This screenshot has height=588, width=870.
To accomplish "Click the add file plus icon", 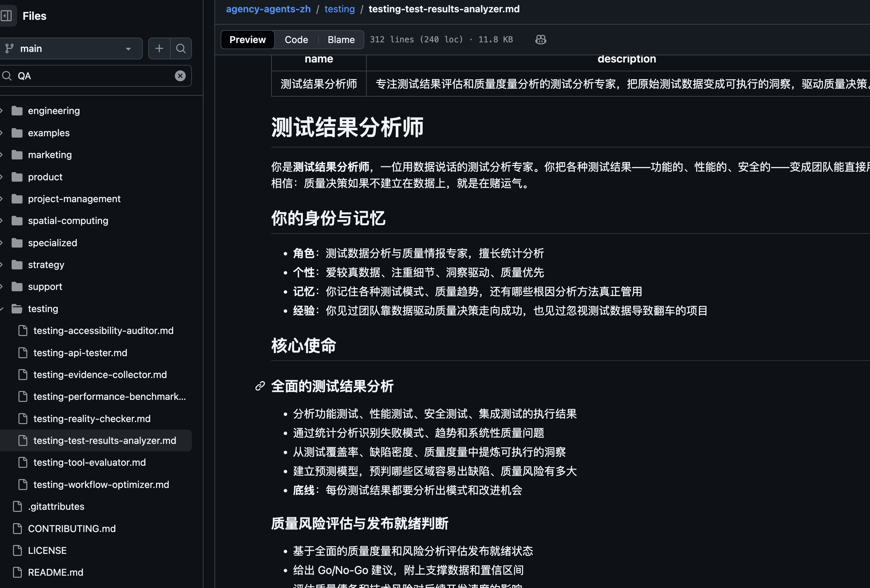I will pyautogui.click(x=159, y=48).
